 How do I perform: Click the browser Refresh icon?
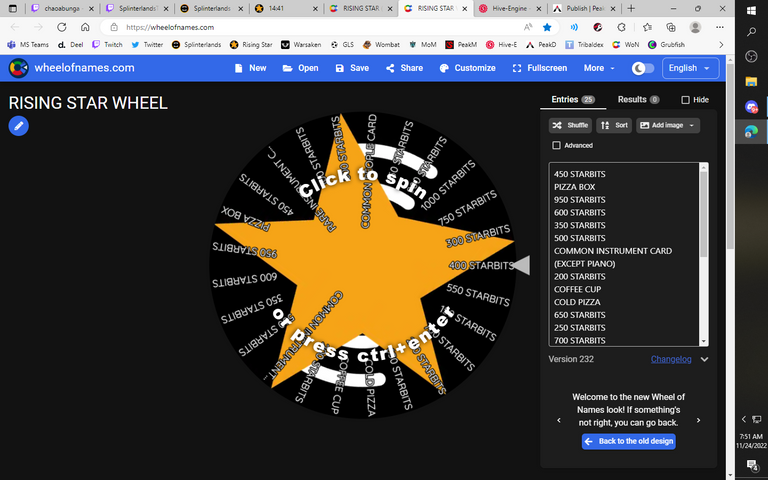[x=62, y=27]
